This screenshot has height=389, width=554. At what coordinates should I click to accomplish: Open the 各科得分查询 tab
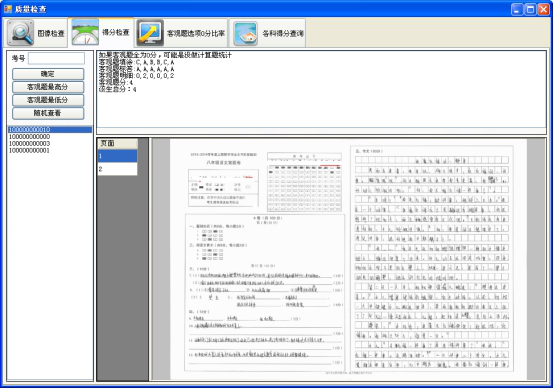268,33
